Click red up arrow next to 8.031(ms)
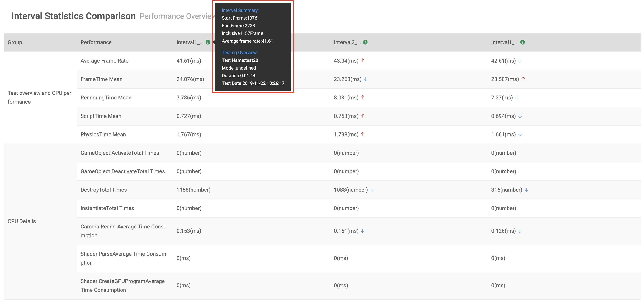 (x=363, y=97)
